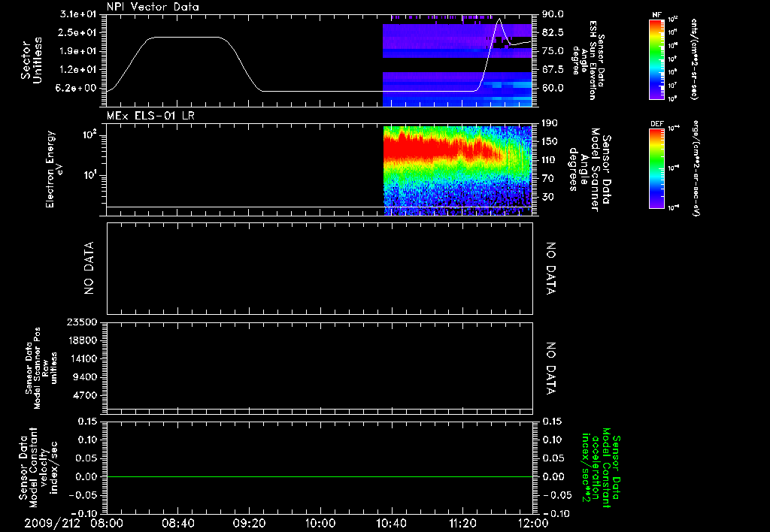This screenshot has width=770, height=532.
Task: Click the "9400" scanner position tick
Action: pyautogui.click(x=85, y=377)
